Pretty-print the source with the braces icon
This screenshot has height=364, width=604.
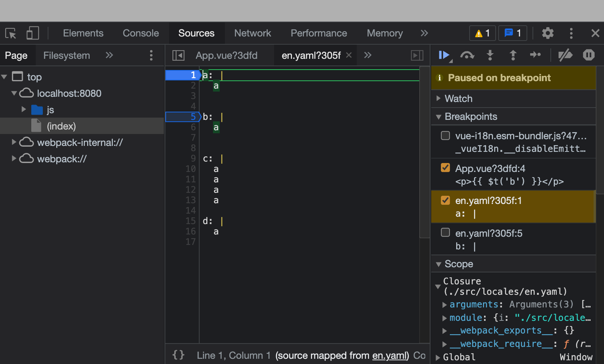[x=178, y=355]
